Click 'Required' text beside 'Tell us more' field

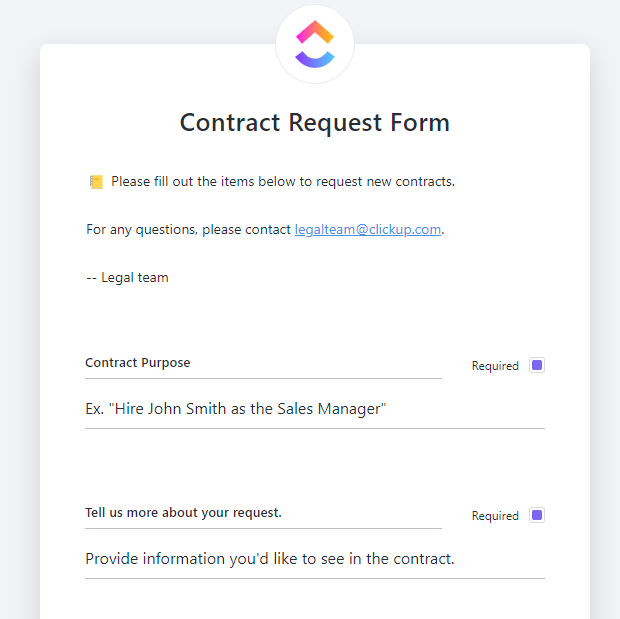495,516
